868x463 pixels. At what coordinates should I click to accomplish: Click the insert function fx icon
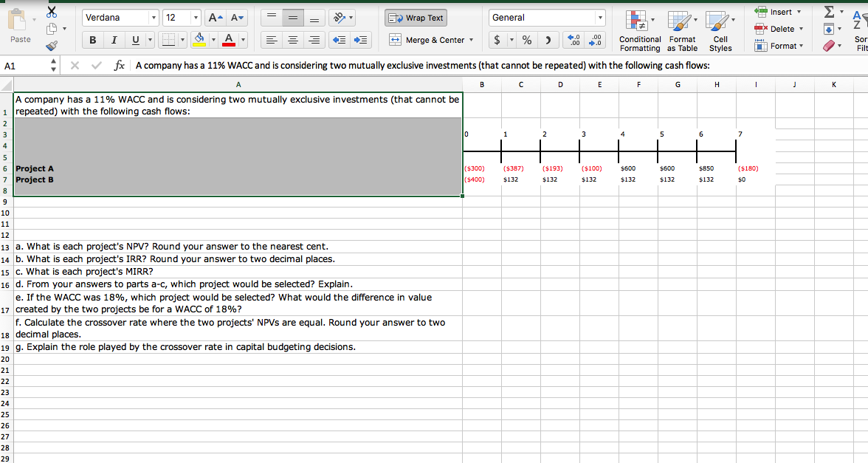[119, 66]
